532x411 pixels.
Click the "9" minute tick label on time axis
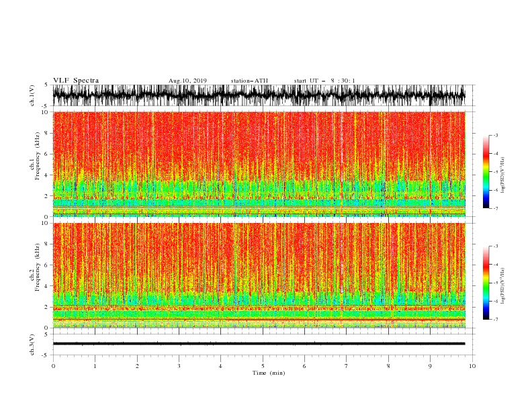[430, 366]
